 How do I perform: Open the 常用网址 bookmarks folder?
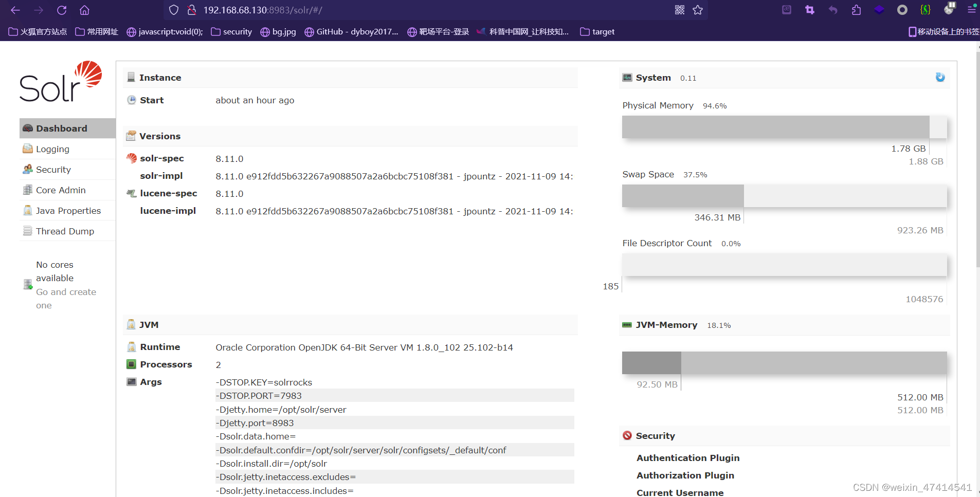(x=97, y=31)
